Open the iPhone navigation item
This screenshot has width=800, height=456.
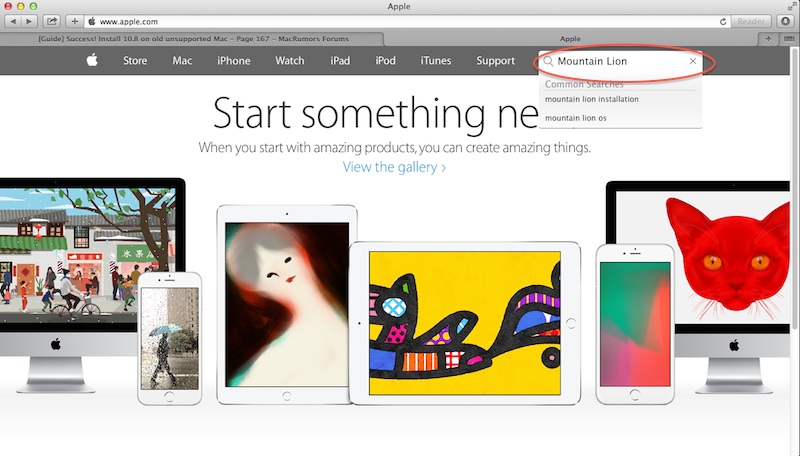tap(234, 61)
